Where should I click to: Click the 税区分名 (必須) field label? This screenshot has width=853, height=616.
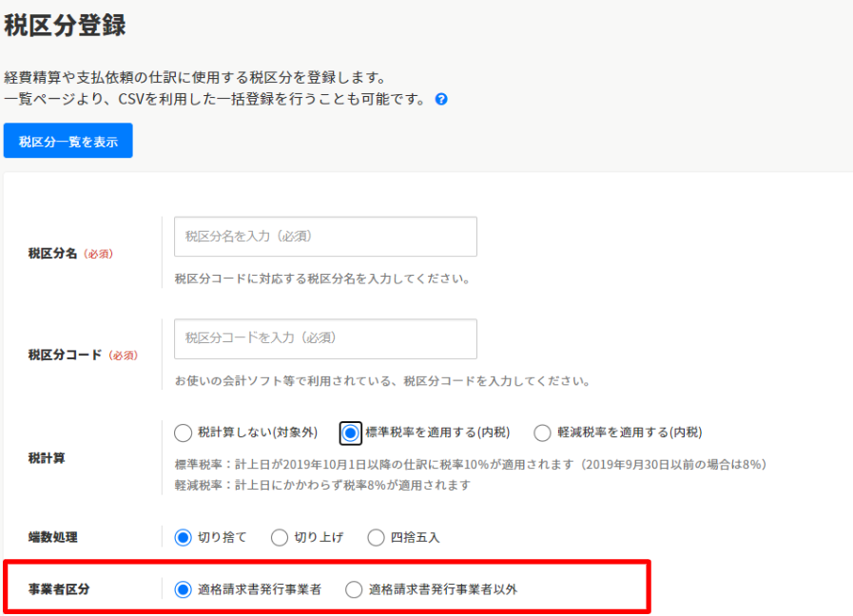(x=70, y=254)
